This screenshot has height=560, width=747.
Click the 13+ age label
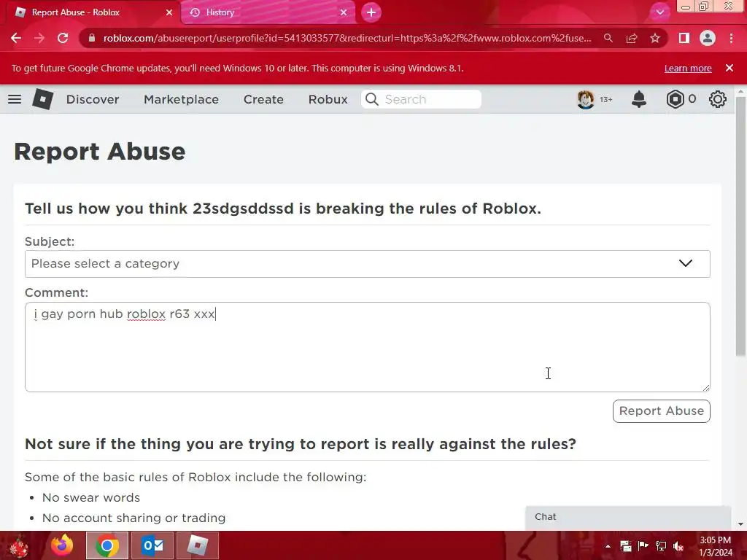point(606,99)
